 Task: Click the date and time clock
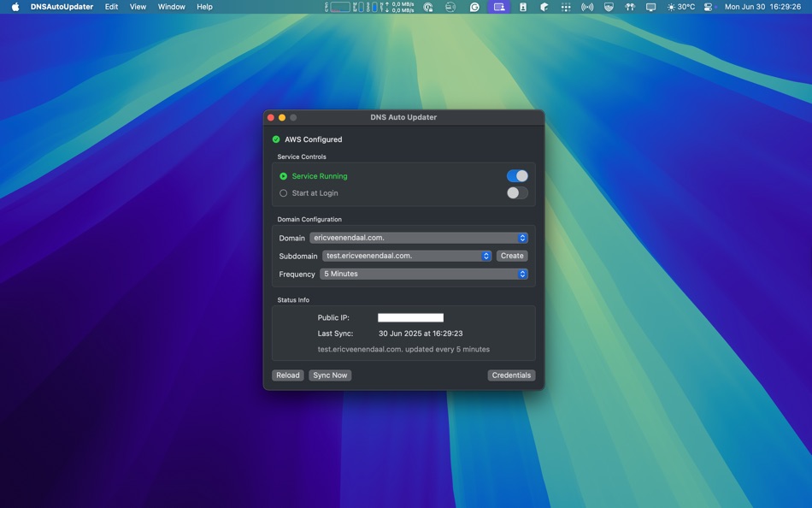click(762, 7)
